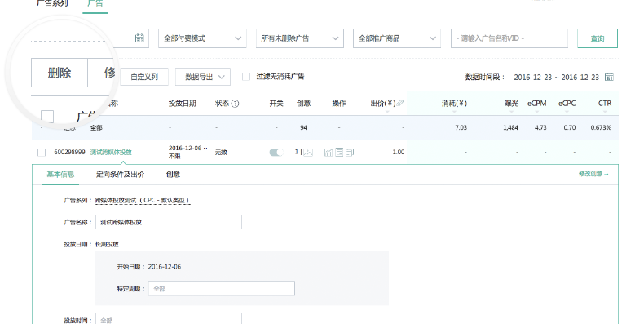This screenshot has width=644, height=324.
Task: Click the pencil edit icon beside 出价(¥)
Action: point(400,103)
